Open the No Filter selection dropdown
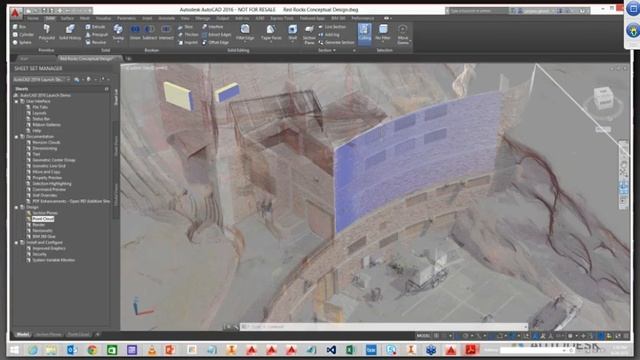The height and width of the screenshot is (360, 640). tap(383, 33)
